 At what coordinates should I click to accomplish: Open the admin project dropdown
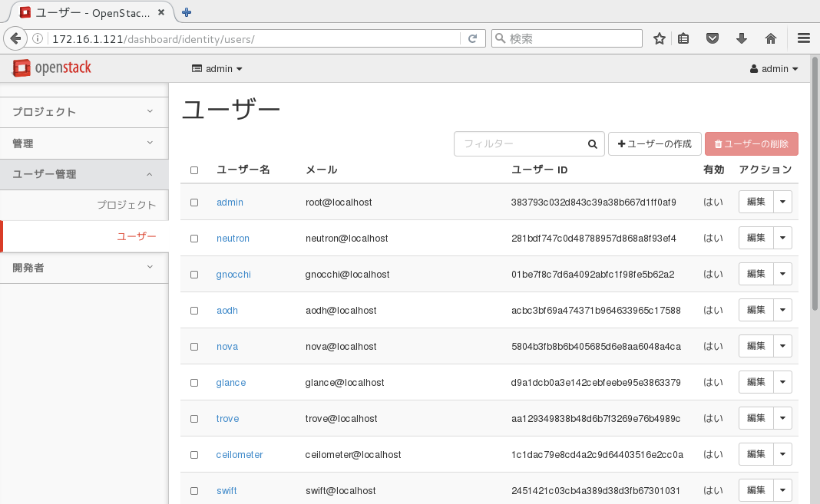(x=217, y=69)
